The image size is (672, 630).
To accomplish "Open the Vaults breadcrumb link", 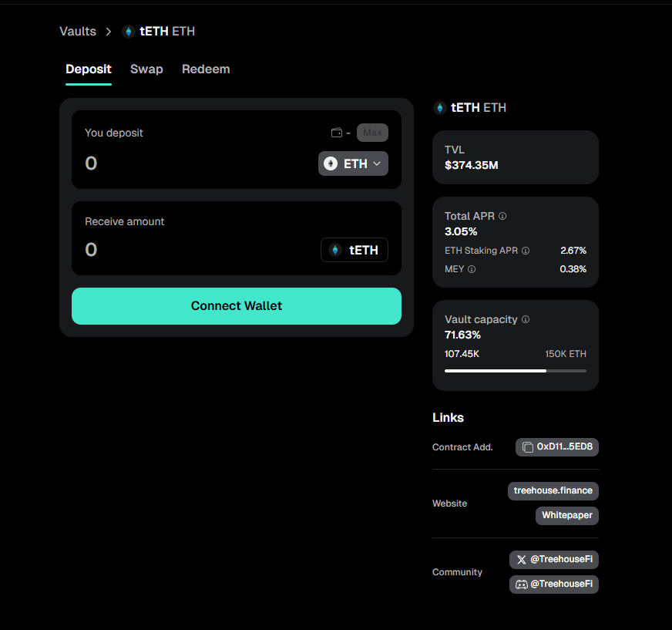I will tap(78, 32).
